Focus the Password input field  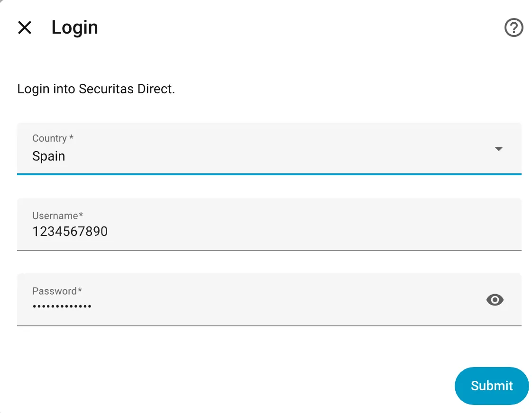(x=269, y=300)
